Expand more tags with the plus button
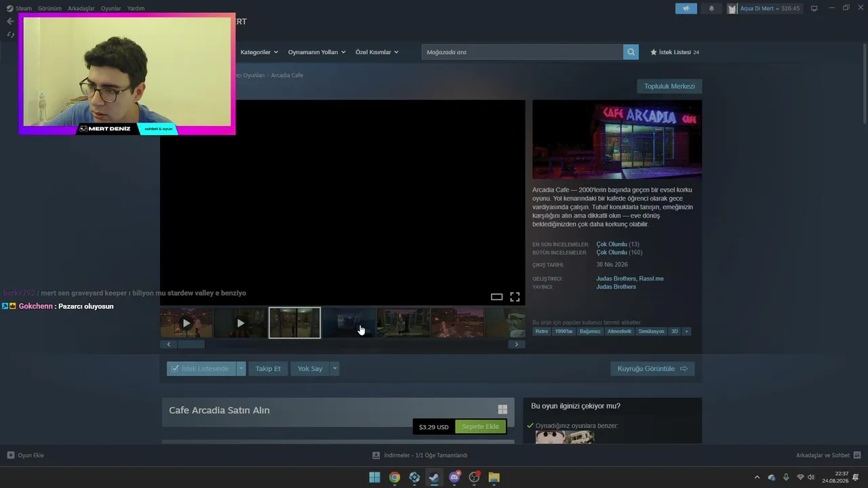The image size is (868, 488). 686,331
